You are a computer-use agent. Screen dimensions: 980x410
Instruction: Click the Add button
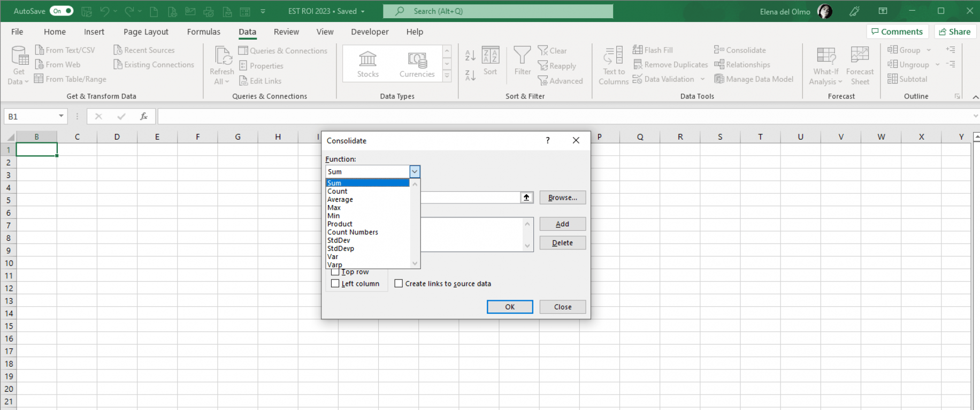(x=562, y=224)
